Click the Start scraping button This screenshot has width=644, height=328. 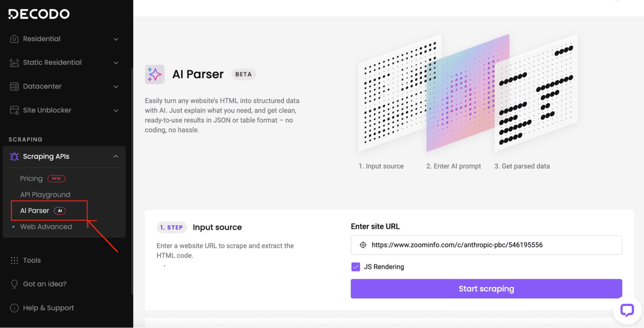pyautogui.click(x=487, y=289)
